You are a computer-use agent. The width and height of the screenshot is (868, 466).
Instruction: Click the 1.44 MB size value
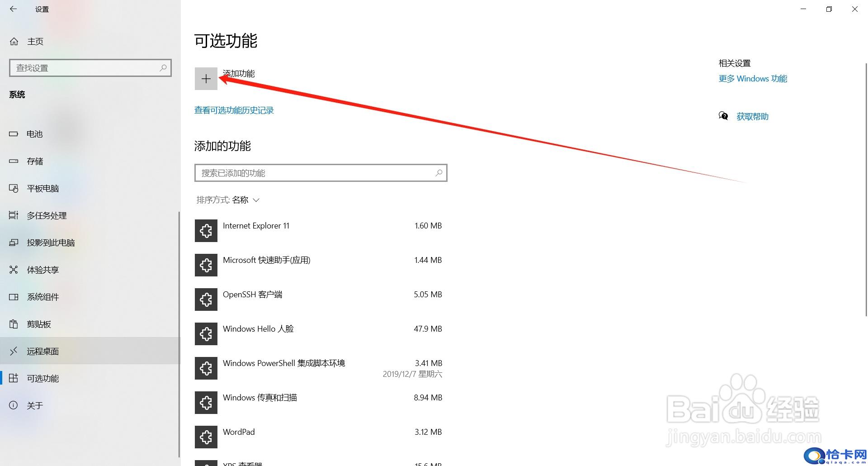tap(428, 260)
